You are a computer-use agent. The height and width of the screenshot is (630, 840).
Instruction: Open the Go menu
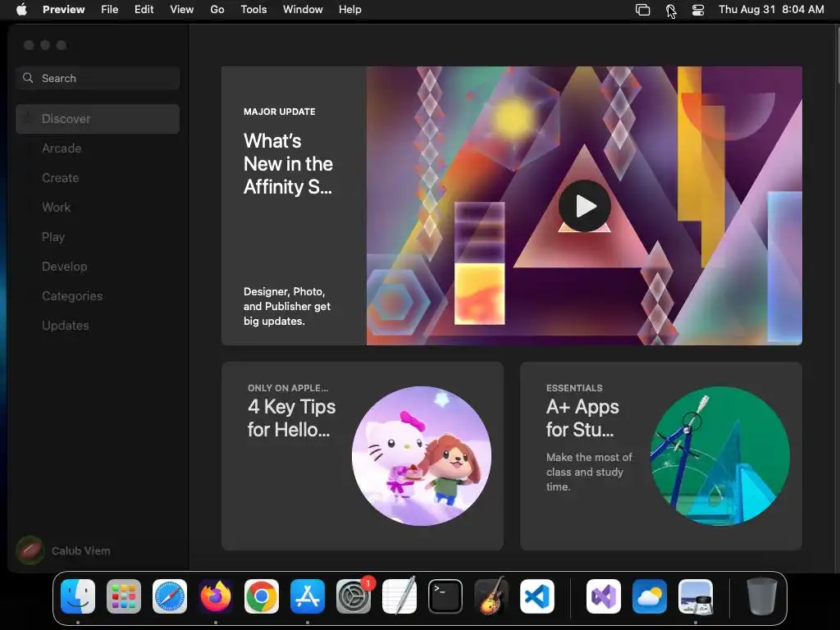point(217,10)
